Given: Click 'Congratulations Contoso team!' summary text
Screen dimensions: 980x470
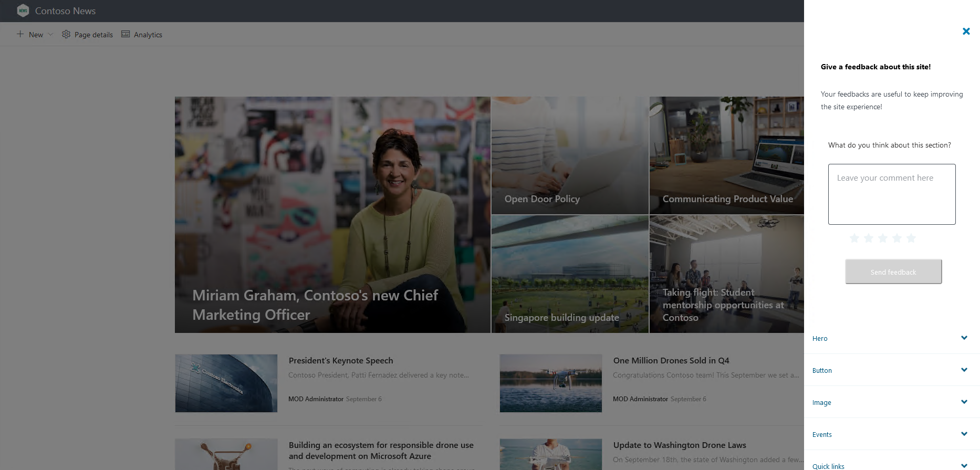Looking at the screenshot, I should (706, 375).
